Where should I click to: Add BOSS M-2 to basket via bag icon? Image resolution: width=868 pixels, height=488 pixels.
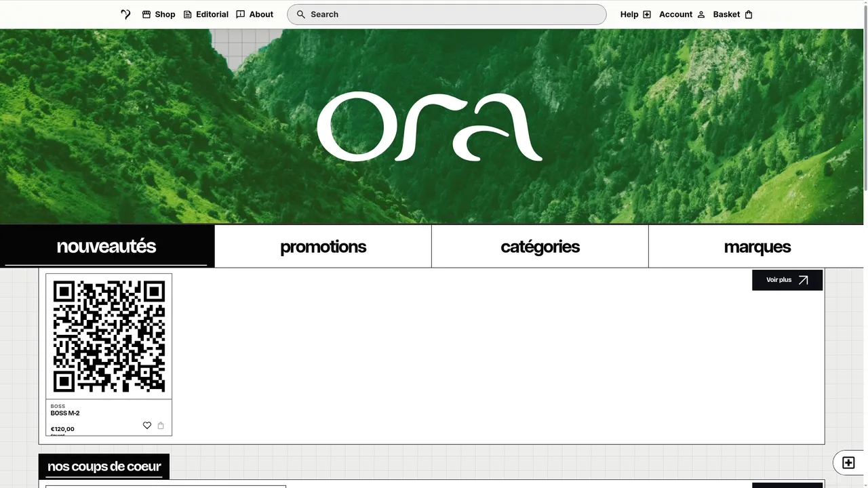click(x=161, y=426)
